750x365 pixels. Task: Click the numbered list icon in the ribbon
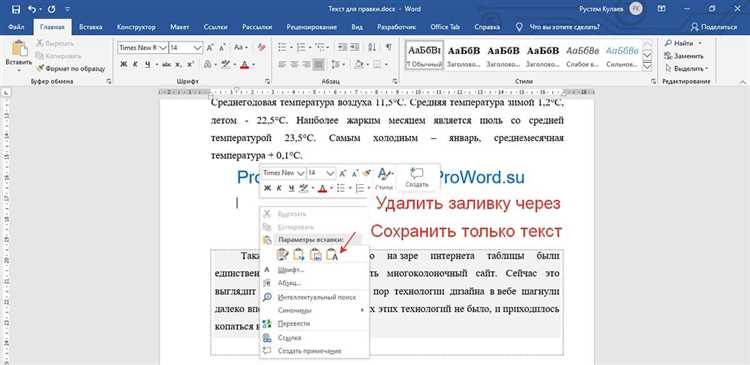301,47
